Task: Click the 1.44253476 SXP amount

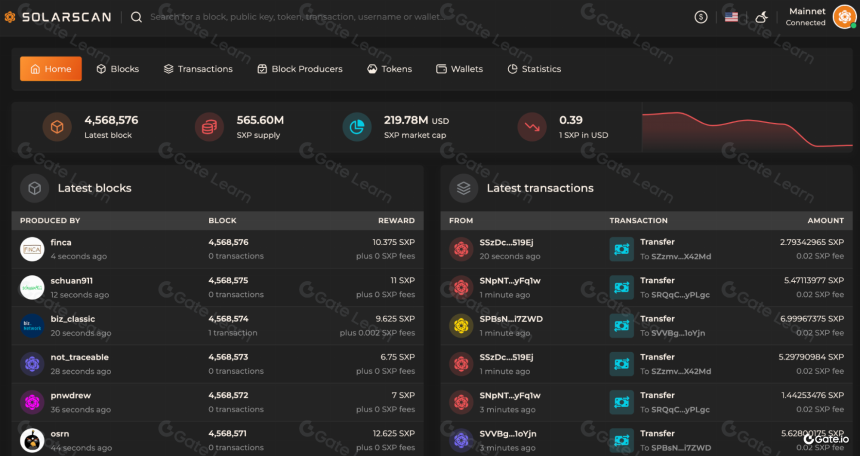Action: (x=813, y=396)
